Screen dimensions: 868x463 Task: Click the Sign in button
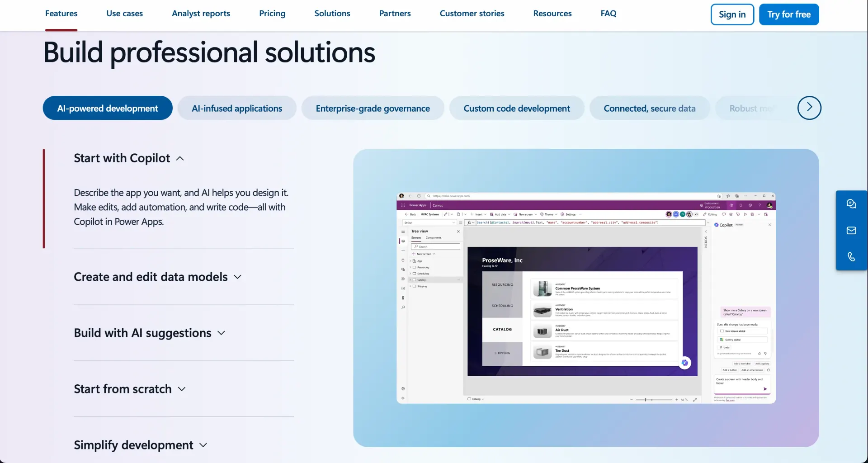(x=732, y=14)
